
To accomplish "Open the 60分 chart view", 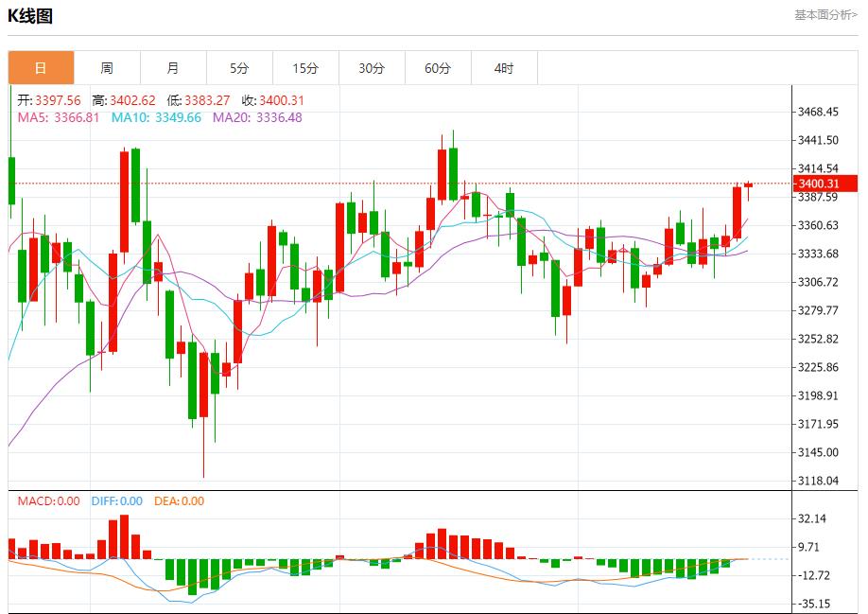I will tap(439, 67).
